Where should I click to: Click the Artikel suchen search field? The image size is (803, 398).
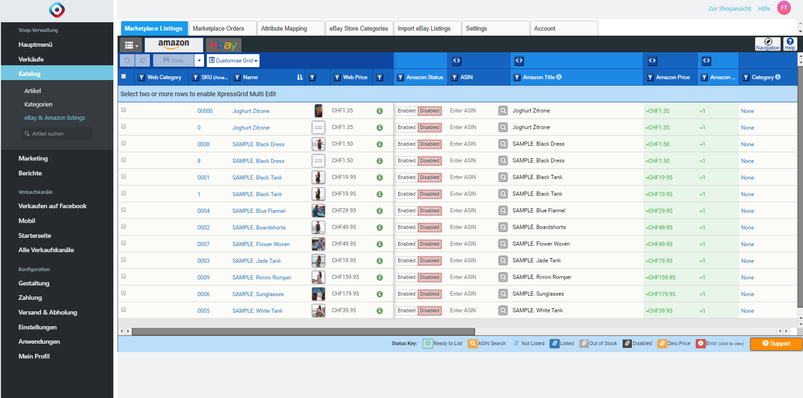click(x=57, y=134)
